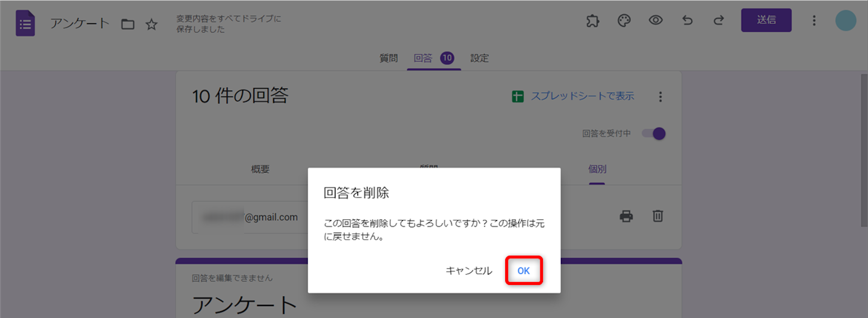Click キャンセル in the delete dialog
The width and height of the screenshot is (868, 318).
point(469,271)
